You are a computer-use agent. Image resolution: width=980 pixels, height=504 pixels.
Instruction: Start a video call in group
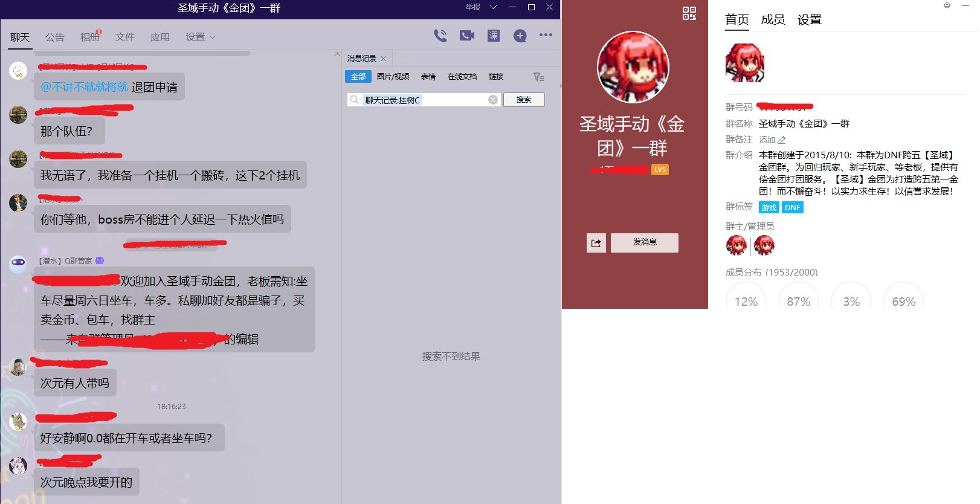467,36
